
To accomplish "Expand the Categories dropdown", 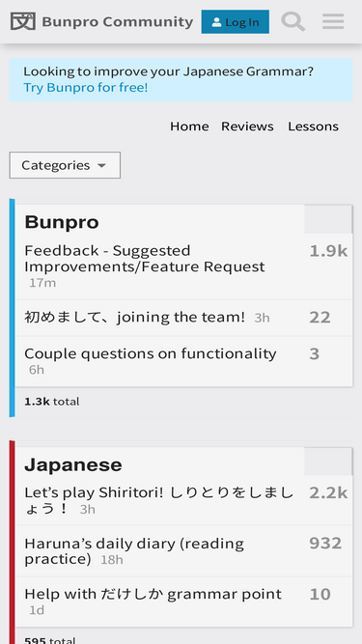I will point(65,165).
